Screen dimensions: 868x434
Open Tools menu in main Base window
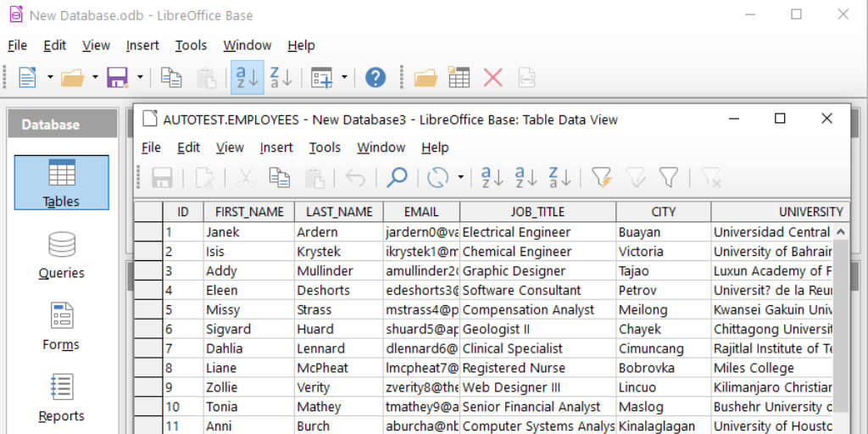click(x=191, y=46)
